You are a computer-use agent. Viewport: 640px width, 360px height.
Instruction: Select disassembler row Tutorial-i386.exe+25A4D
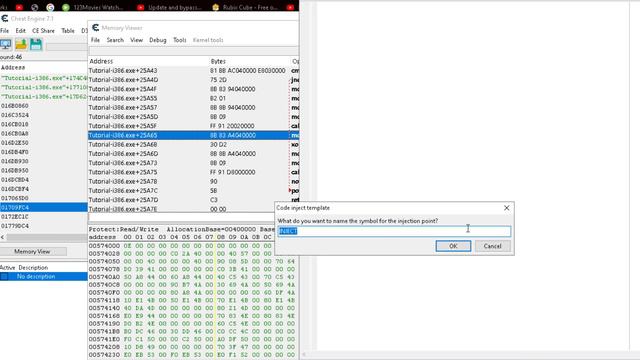pos(193,80)
